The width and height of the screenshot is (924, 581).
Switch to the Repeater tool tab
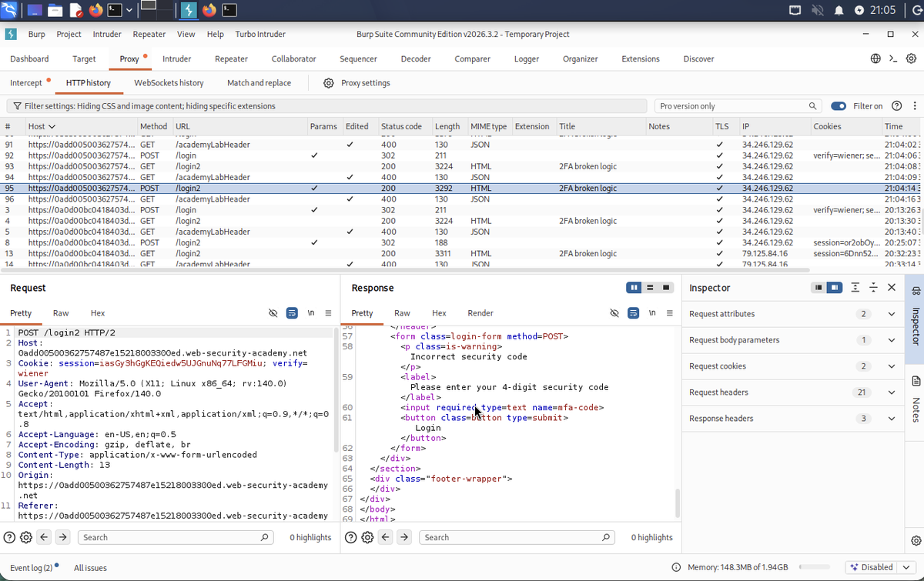(x=231, y=58)
